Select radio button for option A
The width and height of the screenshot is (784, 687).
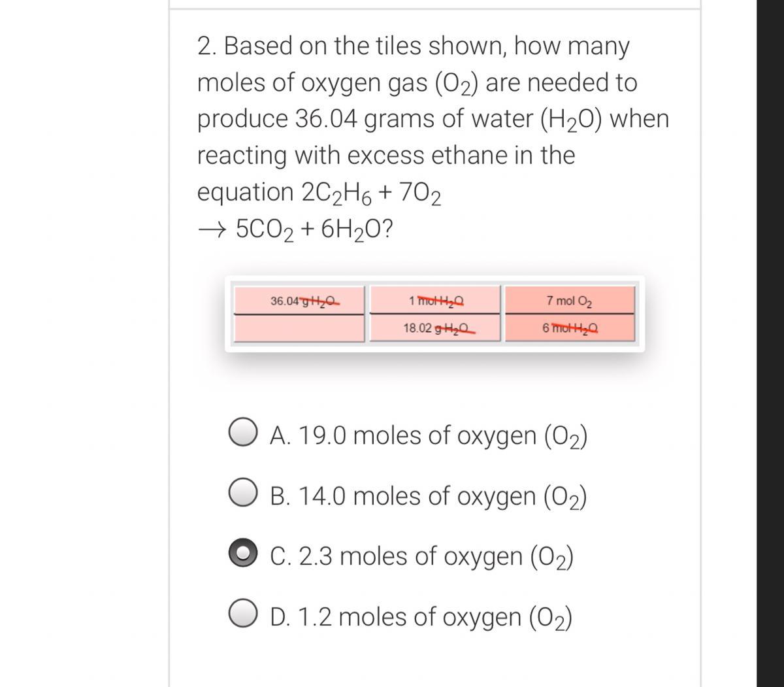tap(242, 435)
